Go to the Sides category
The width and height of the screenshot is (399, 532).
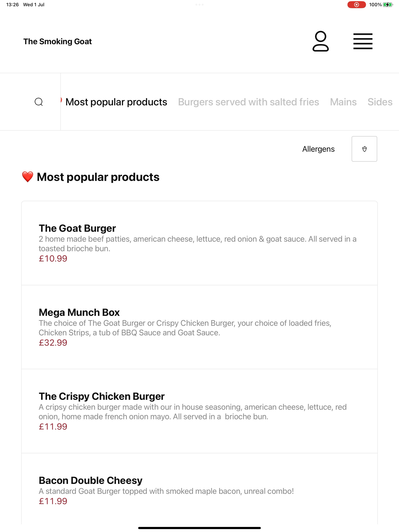380,102
